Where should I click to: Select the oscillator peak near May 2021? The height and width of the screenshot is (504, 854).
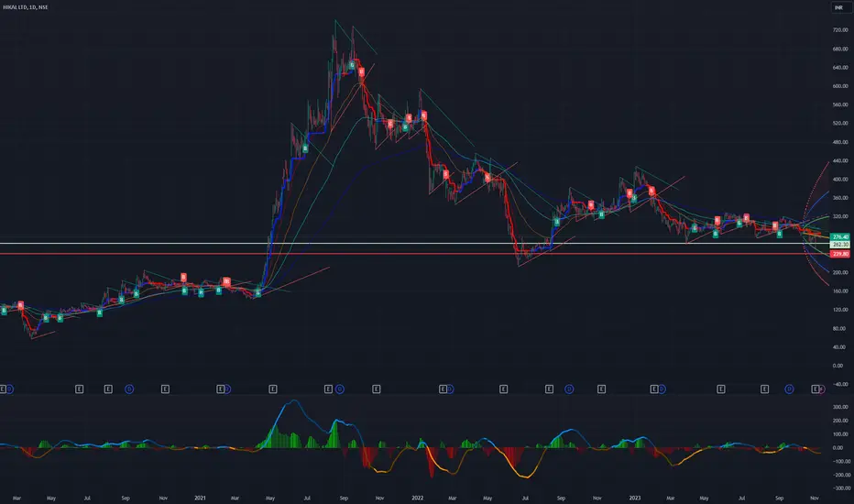click(x=293, y=401)
